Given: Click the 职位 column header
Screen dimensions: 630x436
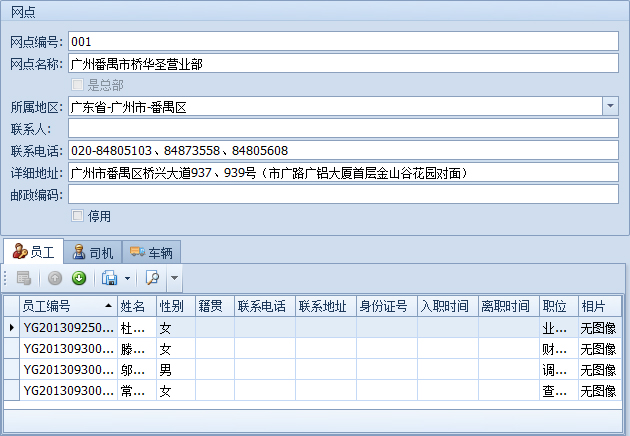Looking at the screenshot, I should point(554,305).
